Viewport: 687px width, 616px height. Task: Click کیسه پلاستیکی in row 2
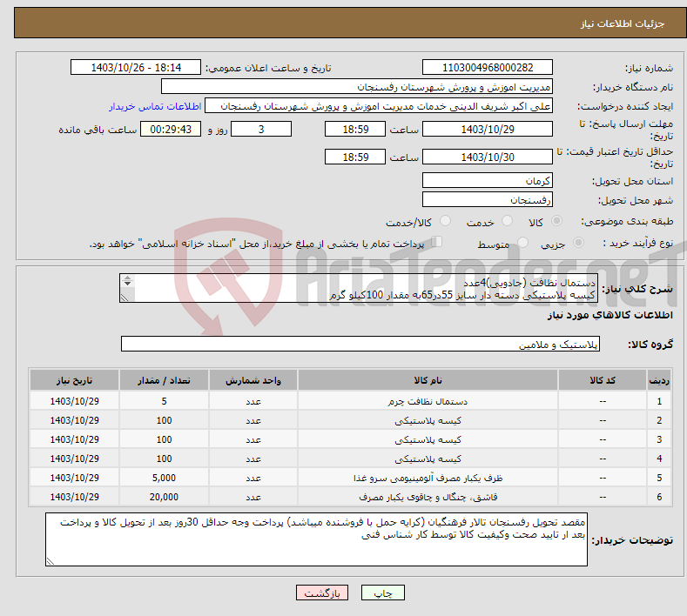(428, 420)
